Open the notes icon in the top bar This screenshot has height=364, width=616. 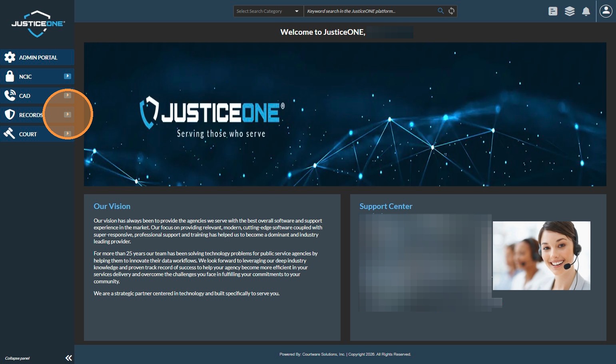point(553,11)
